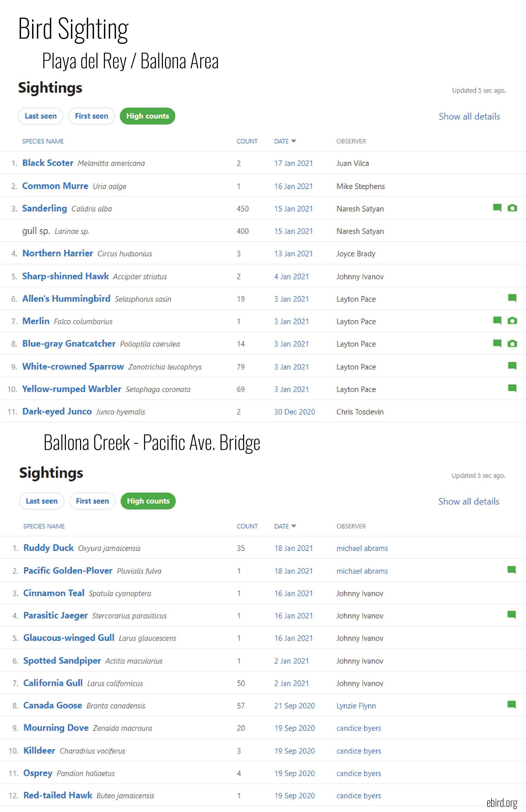The image size is (526, 812).
Task: Click camera icon on Merlin row
Action: 512,321
